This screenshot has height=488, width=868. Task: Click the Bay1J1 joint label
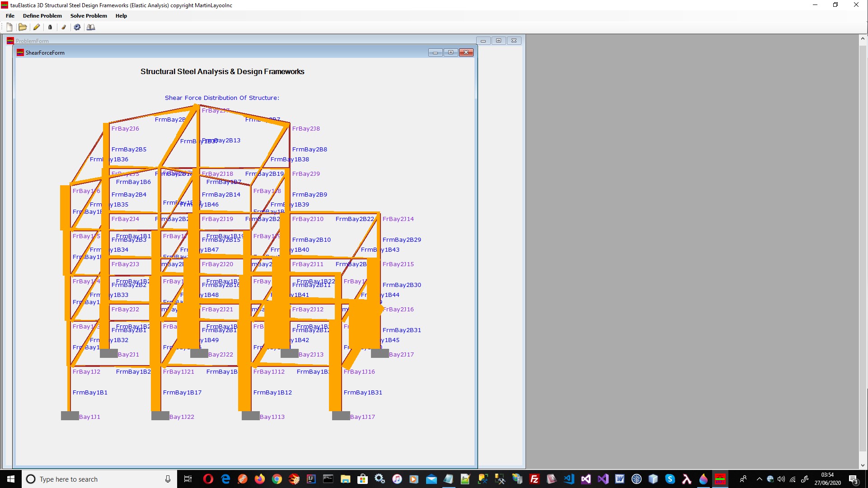tap(89, 417)
